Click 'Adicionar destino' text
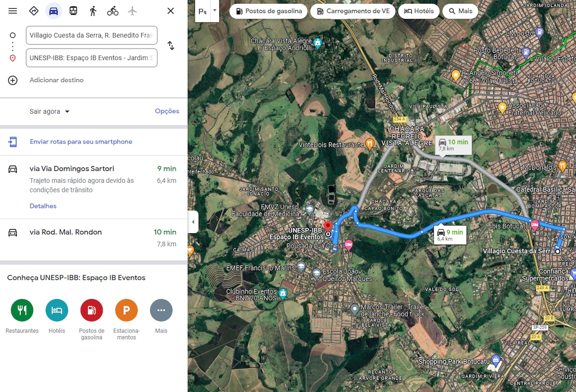This screenshot has width=576, height=392. (57, 80)
